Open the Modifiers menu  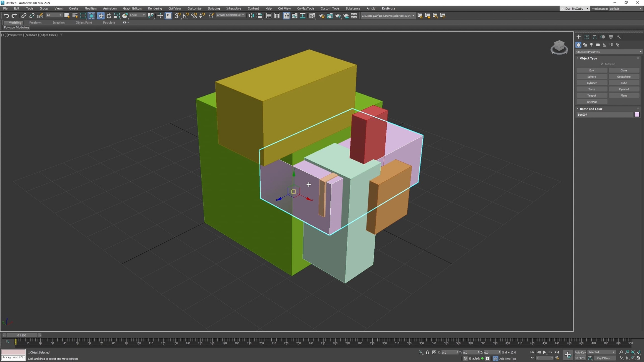tap(90, 8)
